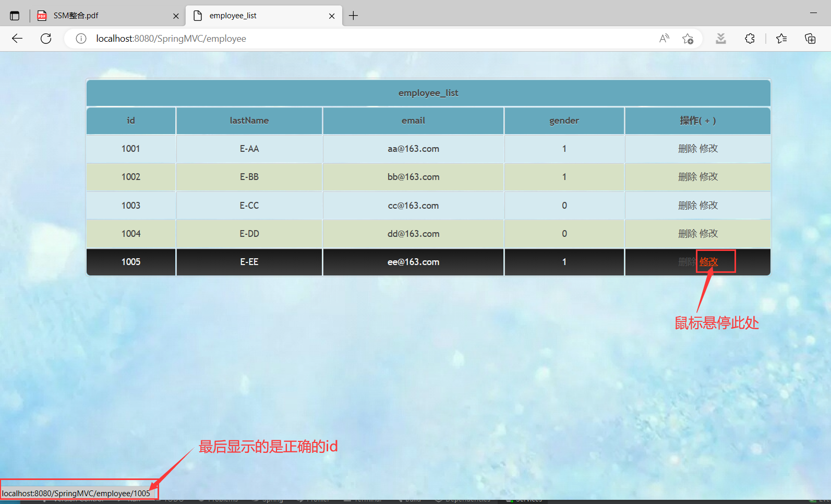Add this page to favorites star icon

click(x=688, y=39)
